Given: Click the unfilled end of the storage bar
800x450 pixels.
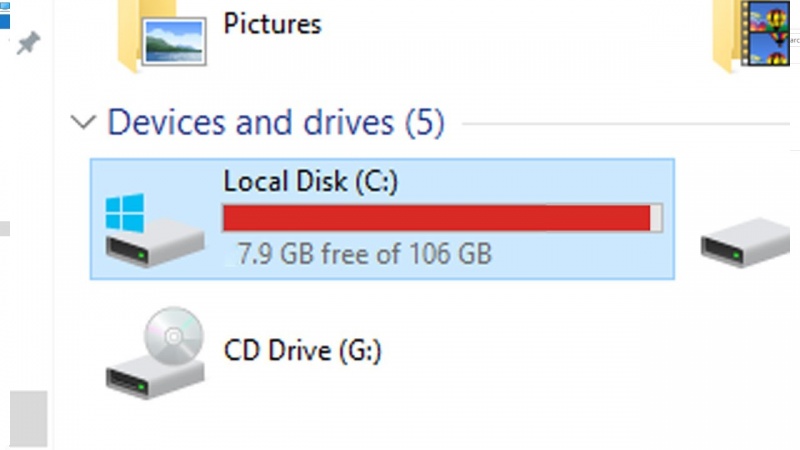Looking at the screenshot, I should 656,218.
